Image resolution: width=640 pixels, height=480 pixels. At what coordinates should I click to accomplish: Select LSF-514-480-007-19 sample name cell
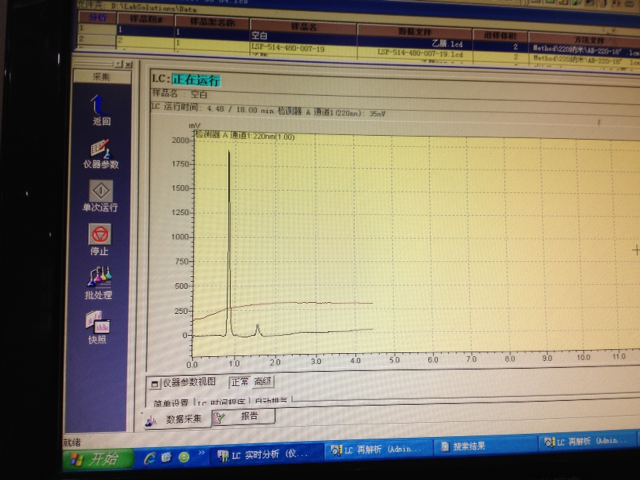pyautogui.click(x=303, y=49)
